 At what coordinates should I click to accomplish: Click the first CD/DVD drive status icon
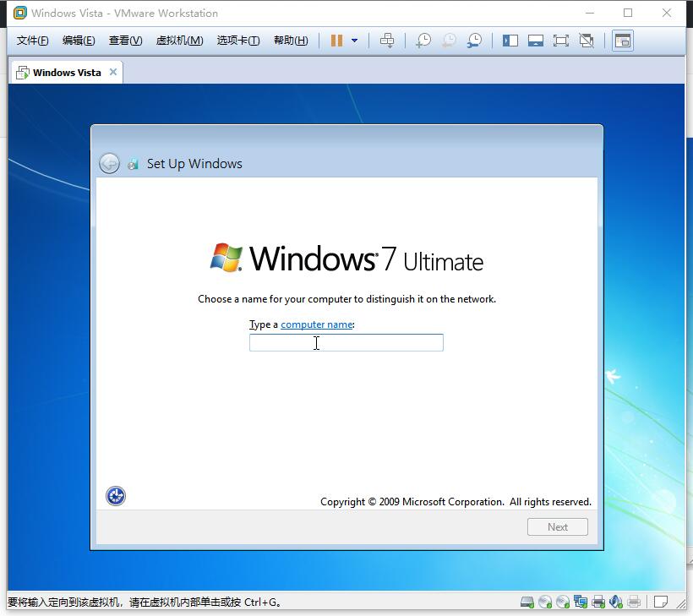(545, 602)
